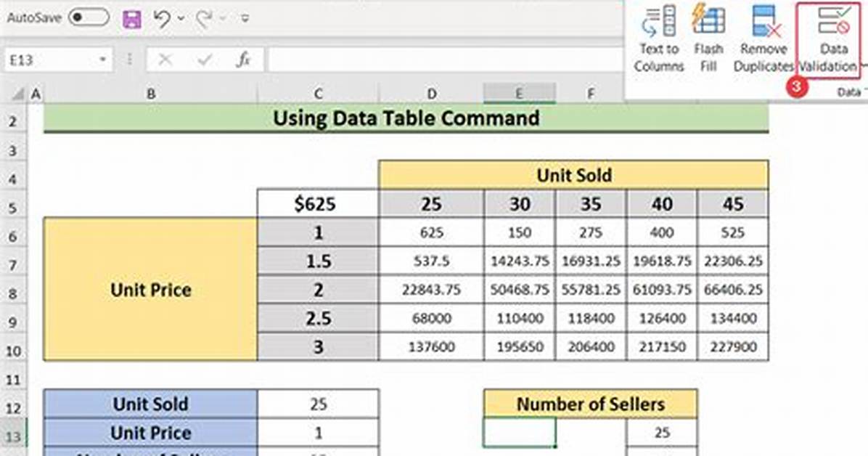Image resolution: width=868 pixels, height=456 pixels.
Task: Select the empty active cell E13
Action: 519,433
